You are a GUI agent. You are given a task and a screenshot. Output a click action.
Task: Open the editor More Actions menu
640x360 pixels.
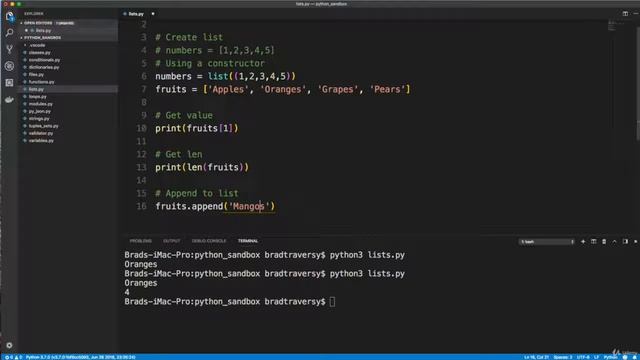(636, 13)
